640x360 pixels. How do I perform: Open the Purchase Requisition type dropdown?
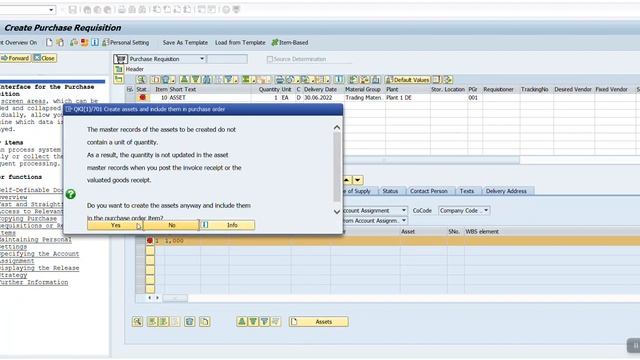click(x=202, y=59)
